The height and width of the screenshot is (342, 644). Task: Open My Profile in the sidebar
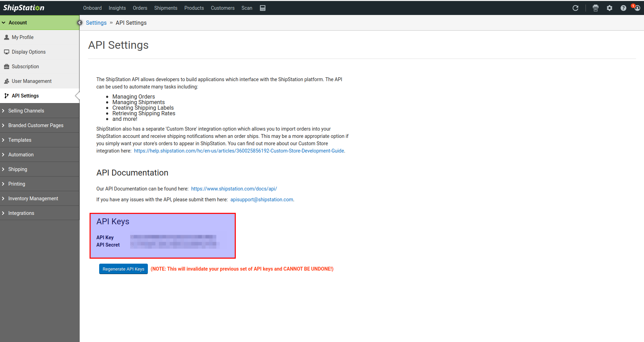coord(40,37)
